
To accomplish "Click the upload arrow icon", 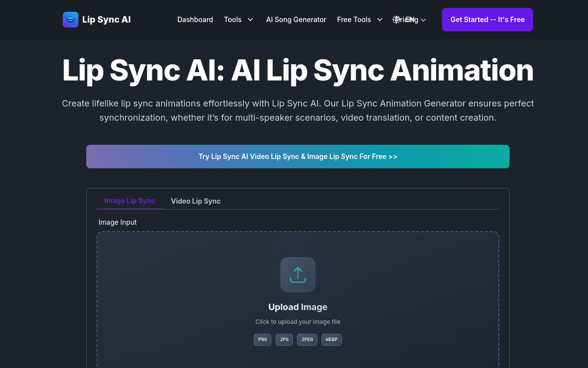I will point(298,275).
